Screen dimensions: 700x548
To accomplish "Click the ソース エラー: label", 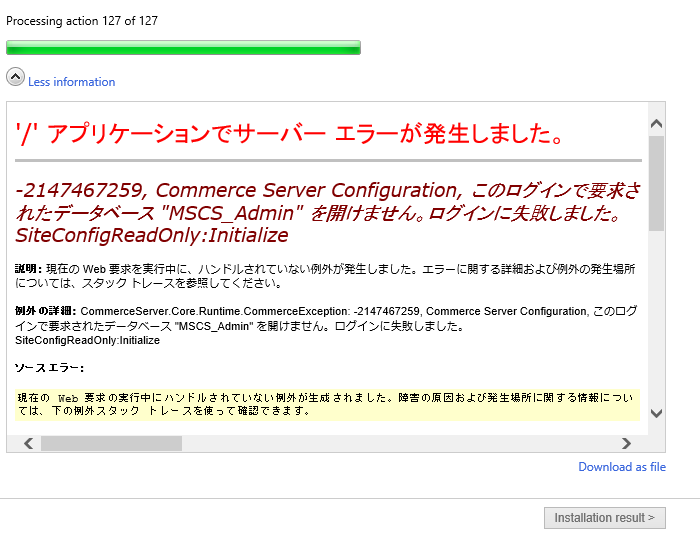I will pos(49,368).
